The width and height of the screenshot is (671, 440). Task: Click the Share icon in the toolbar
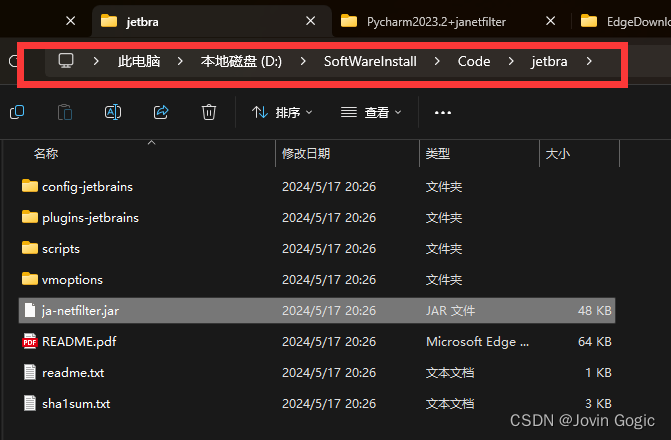pos(161,112)
